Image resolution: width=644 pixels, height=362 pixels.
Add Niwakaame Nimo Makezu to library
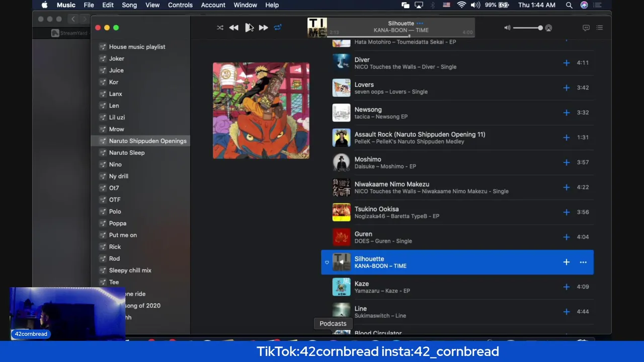pos(567,187)
